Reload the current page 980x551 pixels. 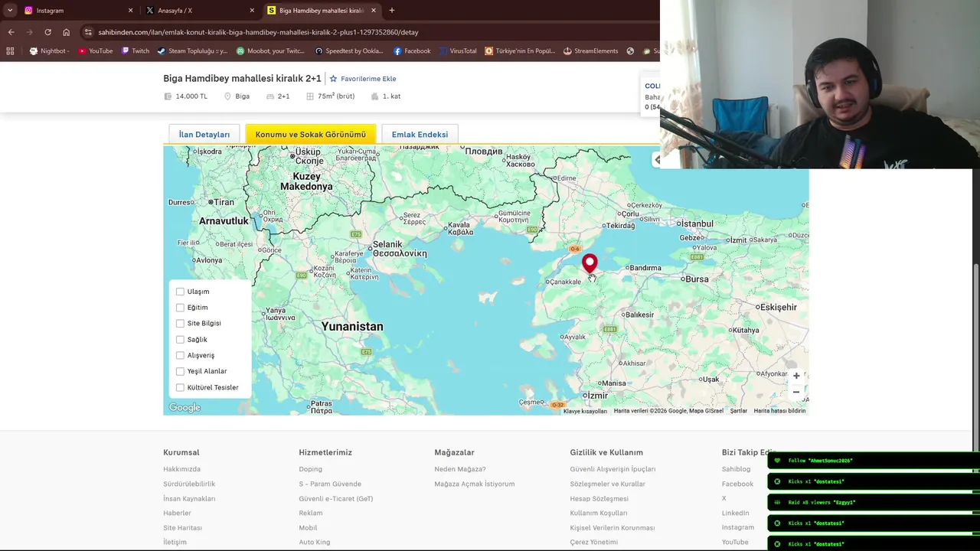pos(47,32)
